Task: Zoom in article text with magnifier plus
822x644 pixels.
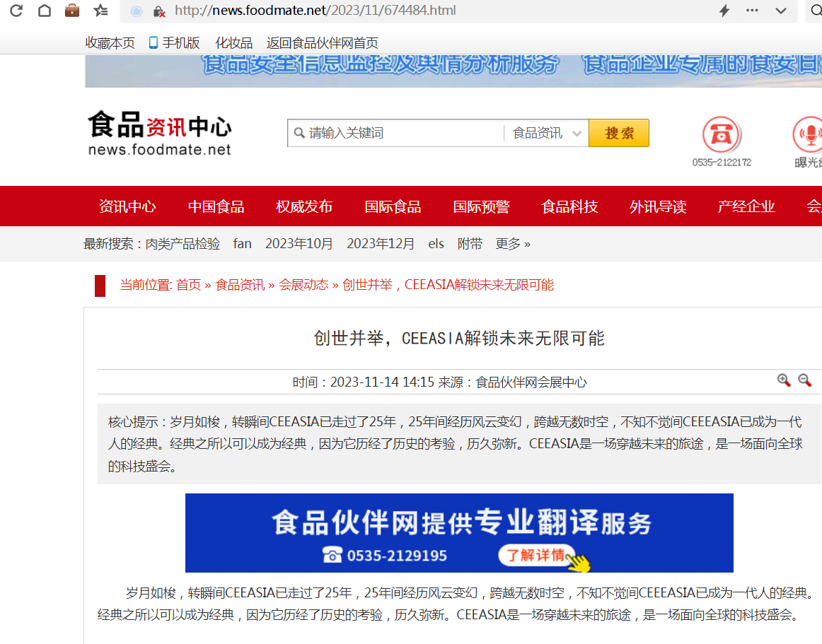Action: tap(784, 380)
